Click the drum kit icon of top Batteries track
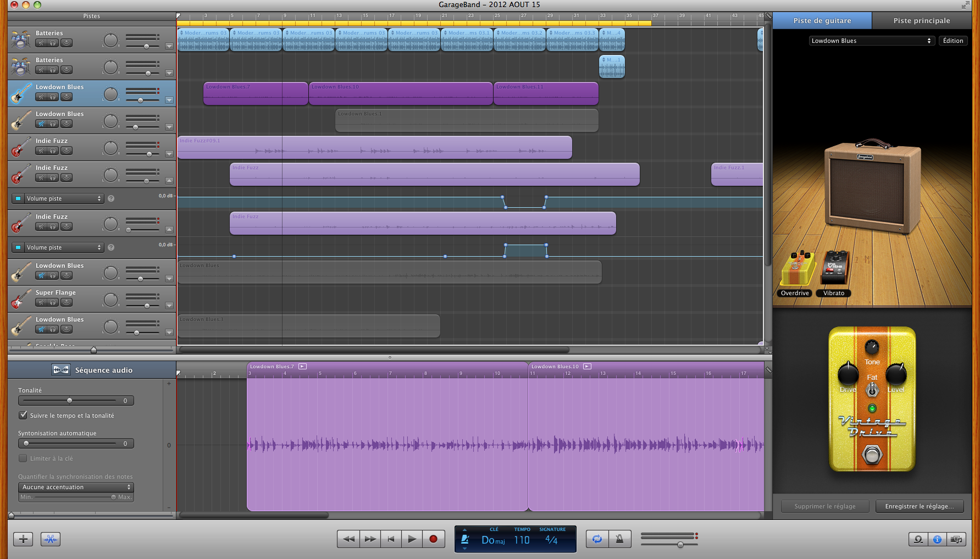 pos(21,40)
